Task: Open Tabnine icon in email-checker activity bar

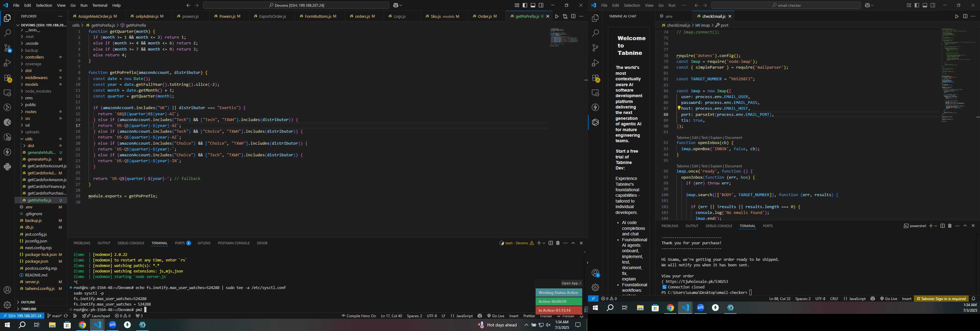Action: pyautogui.click(x=595, y=122)
